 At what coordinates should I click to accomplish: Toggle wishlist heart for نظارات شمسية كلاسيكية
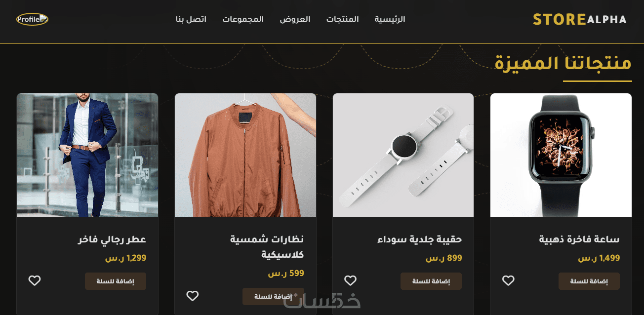click(x=192, y=296)
